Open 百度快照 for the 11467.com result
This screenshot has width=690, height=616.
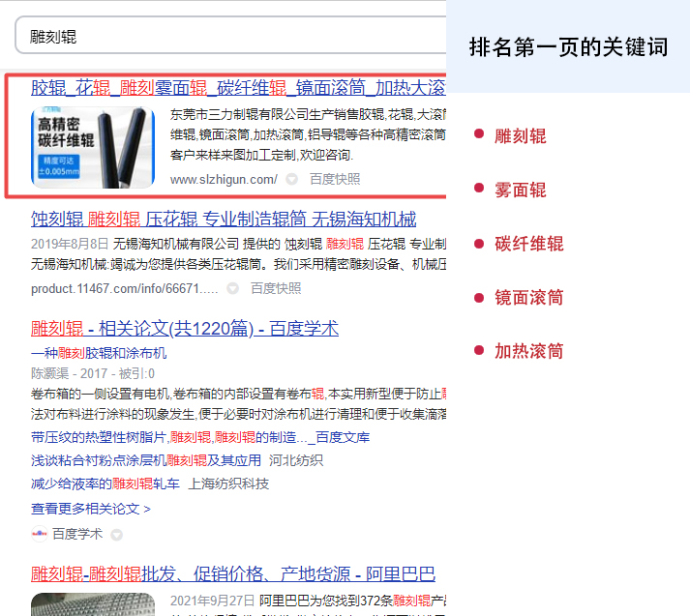[x=276, y=288]
